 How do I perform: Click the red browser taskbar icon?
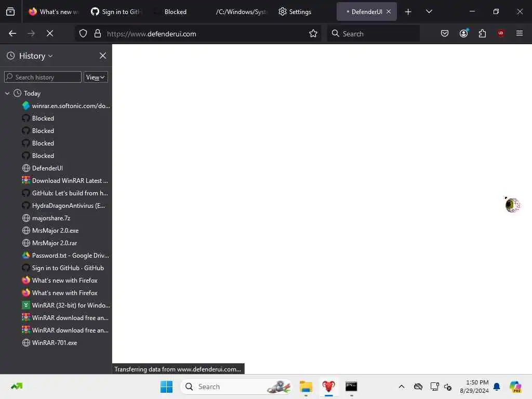(x=328, y=387)
